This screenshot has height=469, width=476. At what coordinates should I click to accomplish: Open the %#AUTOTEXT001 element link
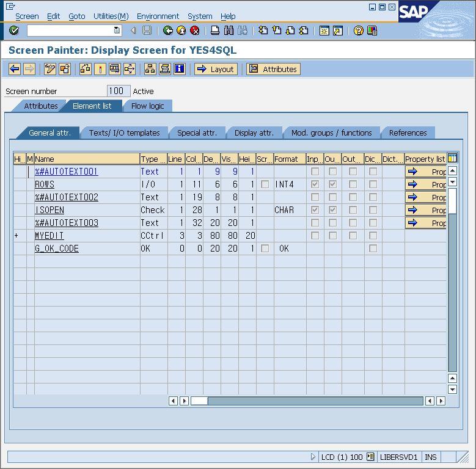(66, 172)
